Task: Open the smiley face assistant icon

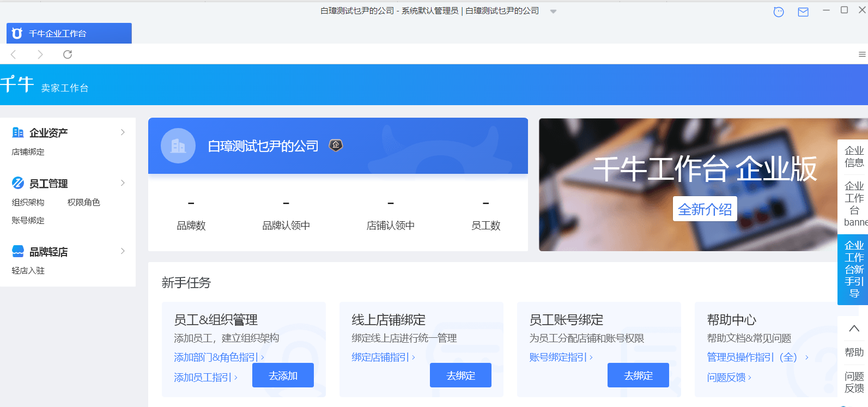Action: [779, 12]
